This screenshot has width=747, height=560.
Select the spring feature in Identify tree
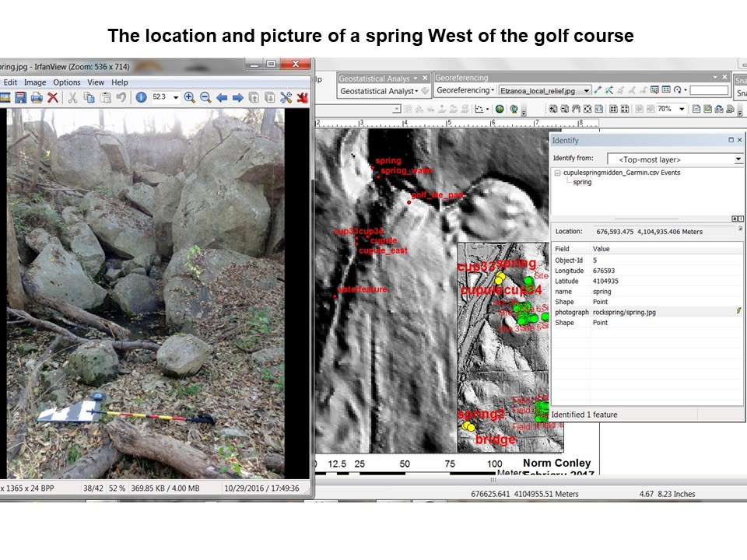coord(582,182)
